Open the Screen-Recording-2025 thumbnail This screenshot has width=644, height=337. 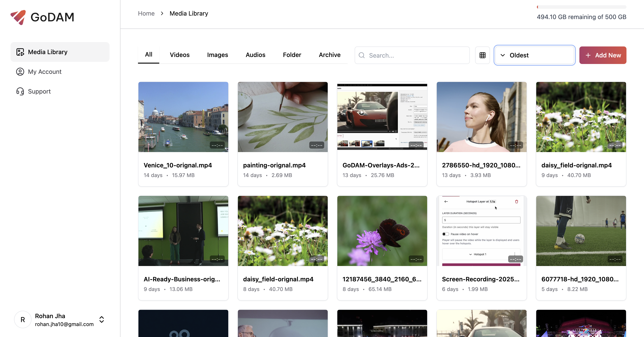pyautogui.click(x=481, y=231)
